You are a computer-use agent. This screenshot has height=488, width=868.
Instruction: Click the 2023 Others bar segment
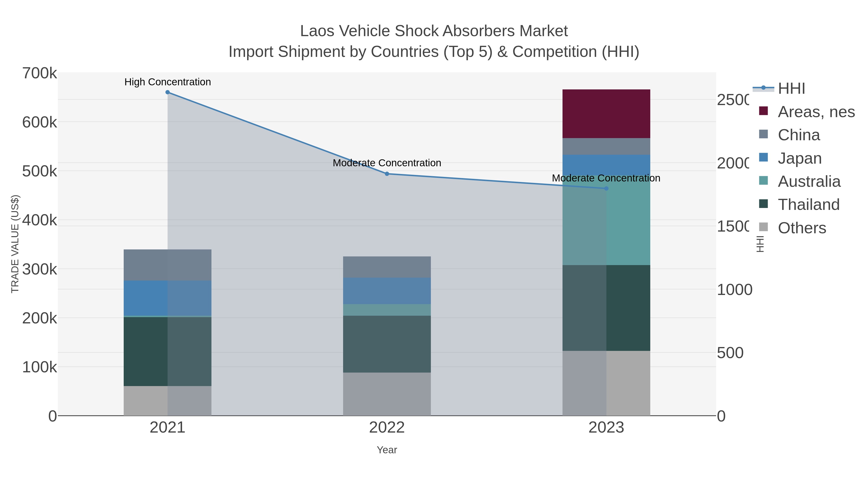pos(606,383)
